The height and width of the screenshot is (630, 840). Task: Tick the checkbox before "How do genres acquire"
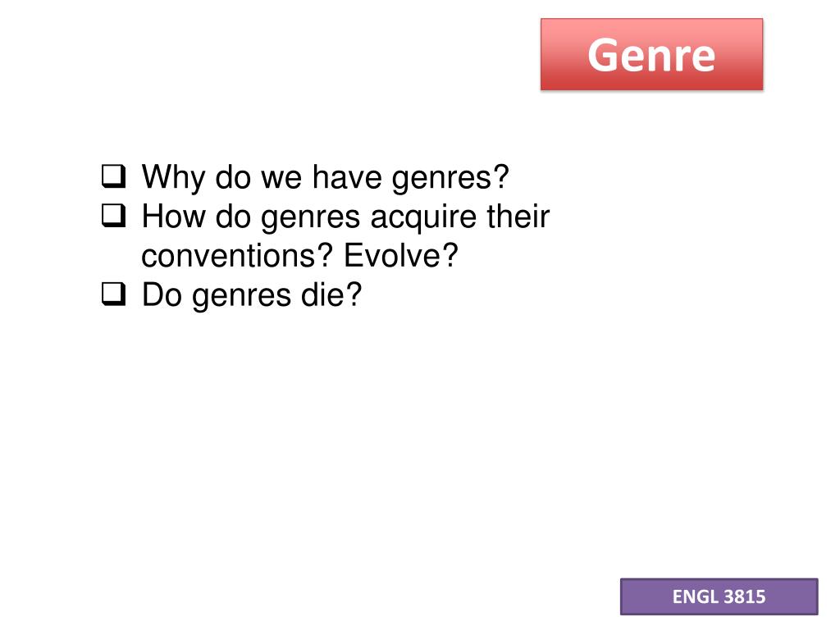[x=113, y=216]
